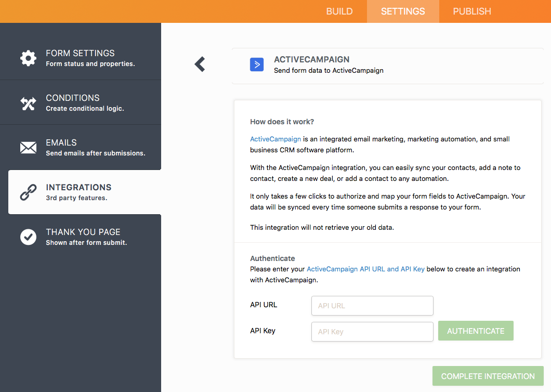Open the Settings tab
551x392 pixels.
coord(403,11)
